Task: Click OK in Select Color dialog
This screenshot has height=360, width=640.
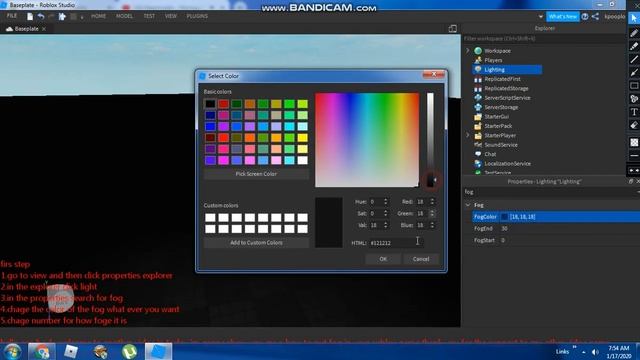Action: 383,259
